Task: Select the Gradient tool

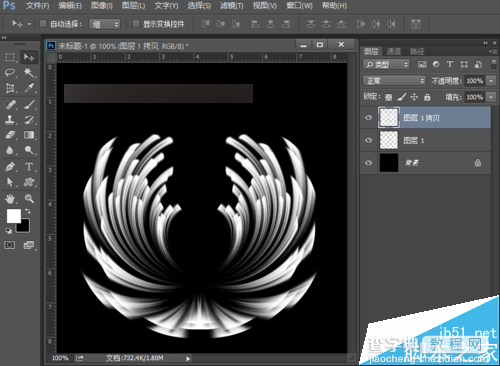Action: [29, 135]
